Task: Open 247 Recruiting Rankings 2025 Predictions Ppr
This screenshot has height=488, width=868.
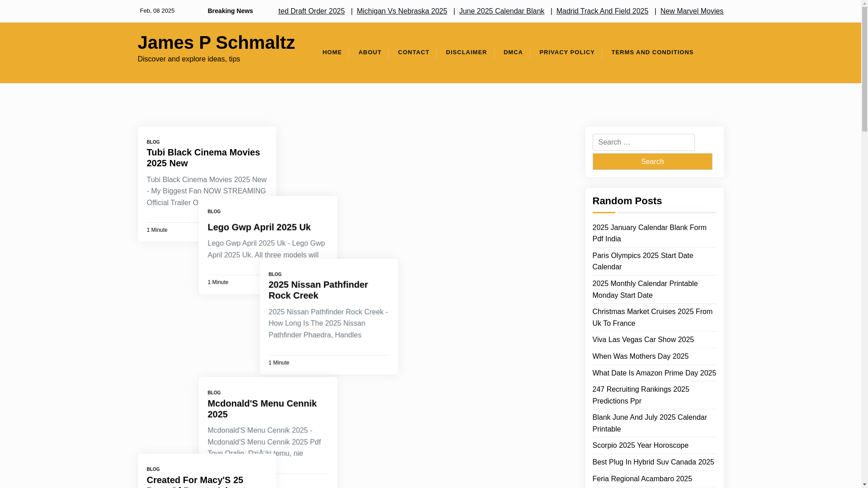Action: (641, 395)
